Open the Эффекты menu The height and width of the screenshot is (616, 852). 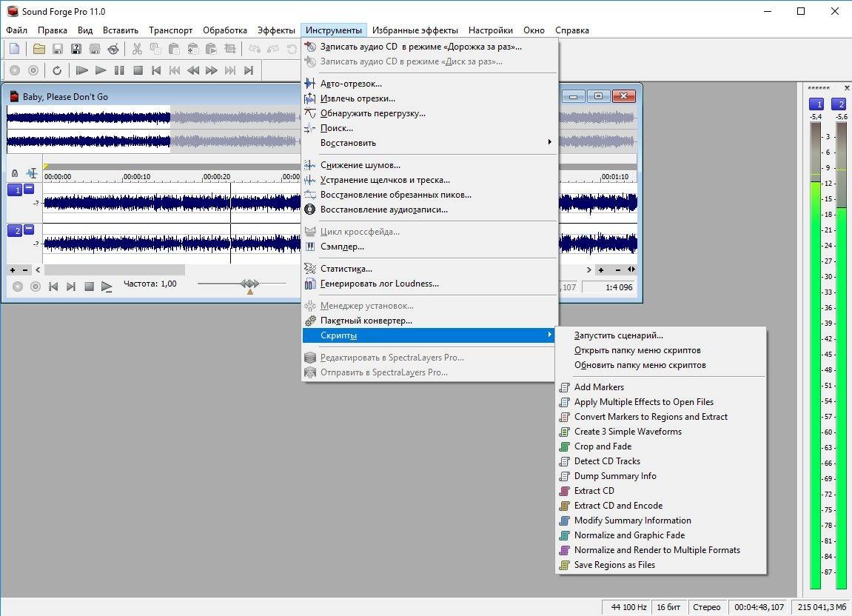pyautogui.click(x=276, y=30)
